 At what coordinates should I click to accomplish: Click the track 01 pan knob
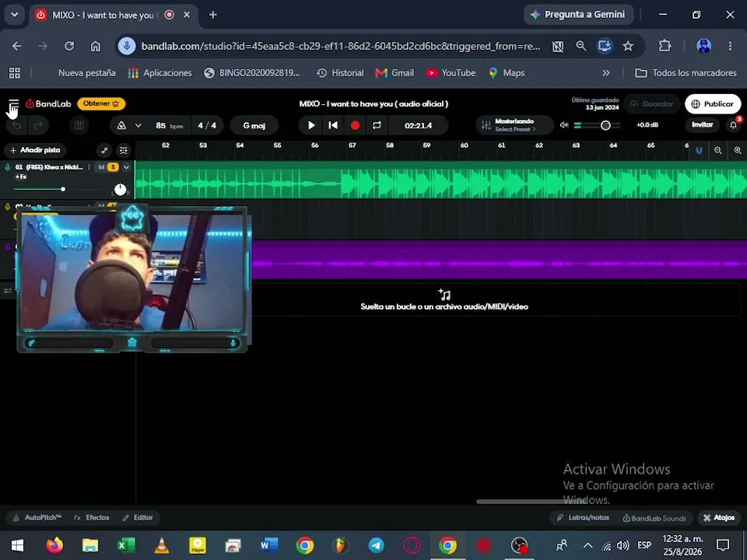(120, 190)
